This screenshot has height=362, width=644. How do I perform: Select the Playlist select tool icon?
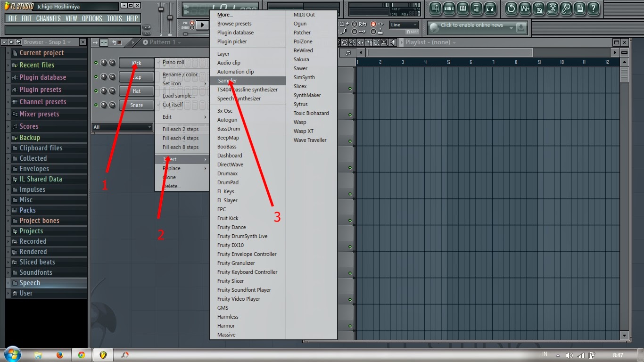pyautogui.click(x=377, y=42)
